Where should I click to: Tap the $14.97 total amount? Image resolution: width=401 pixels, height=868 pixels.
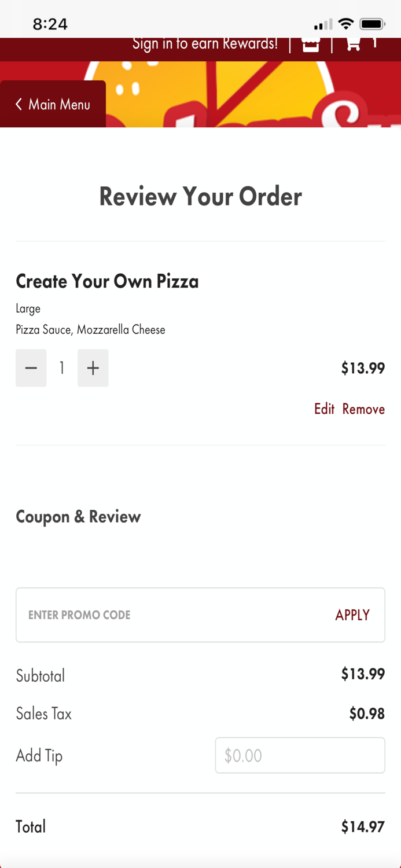(362, 827)
